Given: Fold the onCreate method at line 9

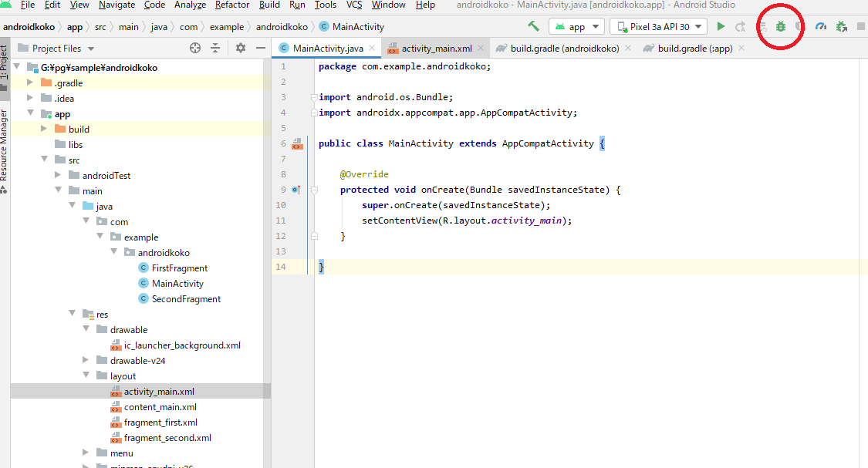Looking at the screenshot, I should click(314, 190).
